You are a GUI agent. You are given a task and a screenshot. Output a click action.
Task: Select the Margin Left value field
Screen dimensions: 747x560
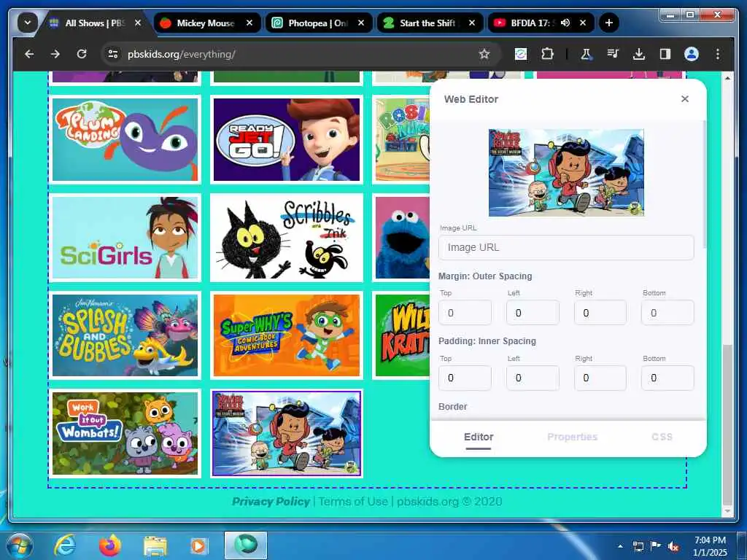[533, 313]
